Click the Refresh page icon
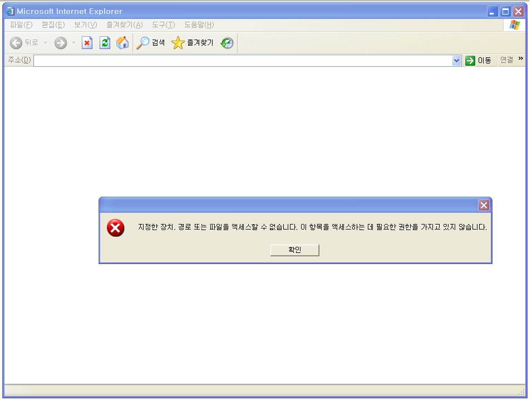 click(x=105, y=43)
